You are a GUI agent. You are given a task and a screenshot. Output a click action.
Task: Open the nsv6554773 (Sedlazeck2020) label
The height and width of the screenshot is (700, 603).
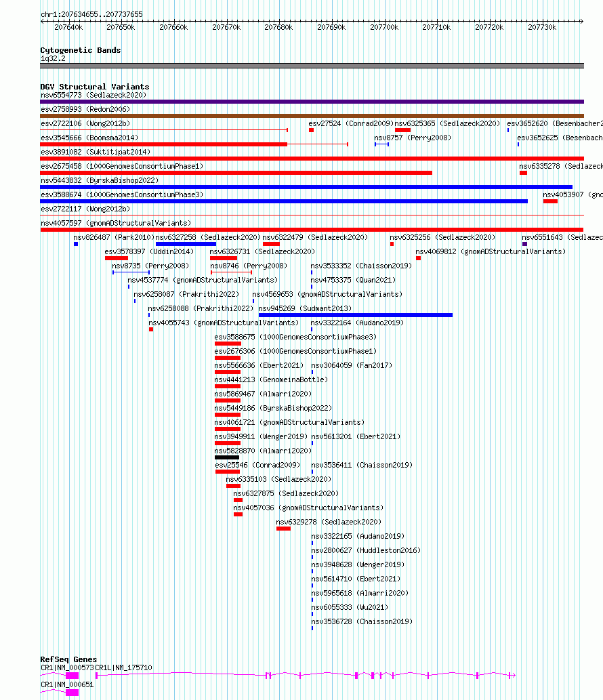(x=93, y=95)
